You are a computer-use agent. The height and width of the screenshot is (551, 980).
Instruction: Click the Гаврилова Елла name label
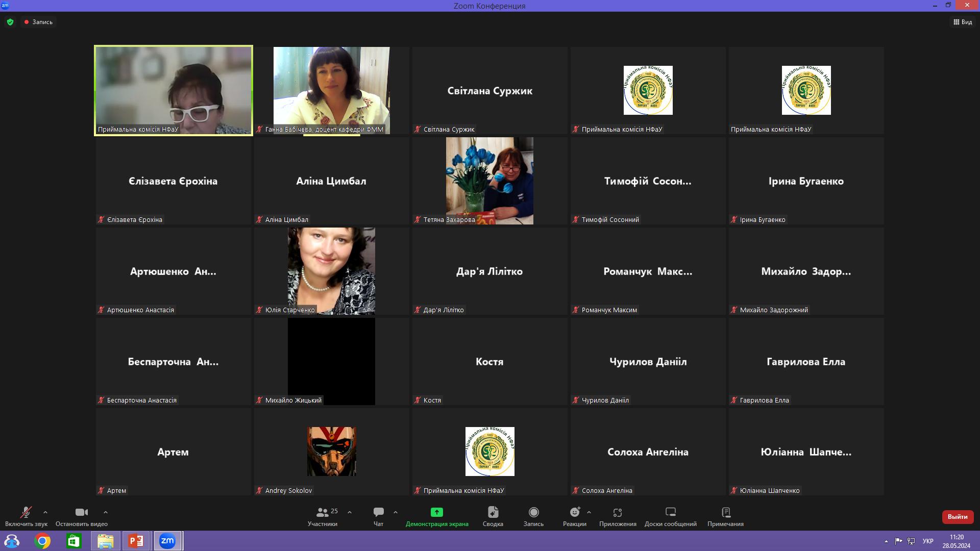[764, 400]
